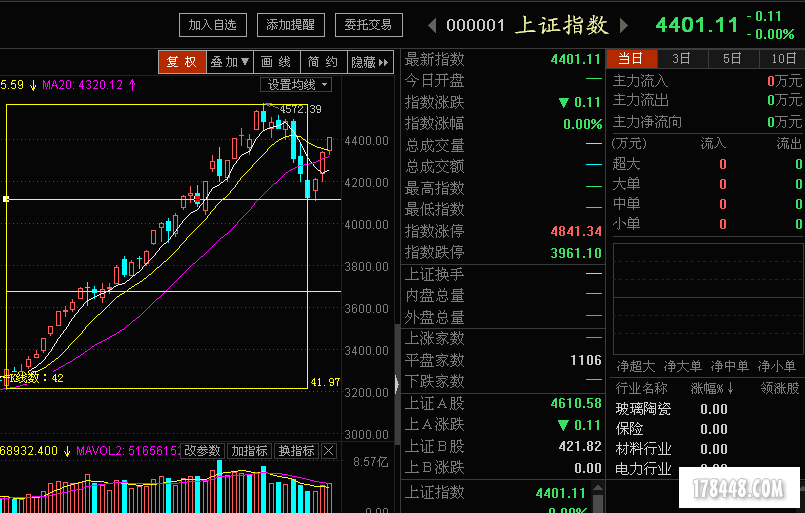Click the 上证A股 value 4610.58
This screenshot has height=513, width=805.
576,403
